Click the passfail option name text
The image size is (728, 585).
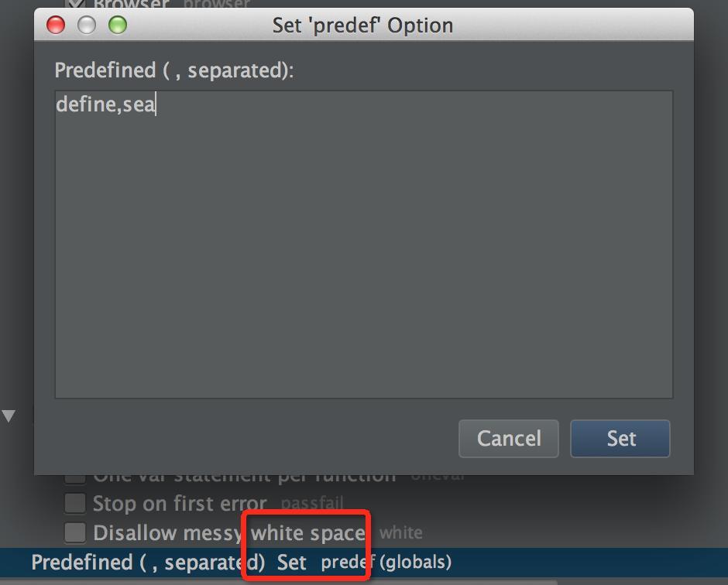(312, 504)
